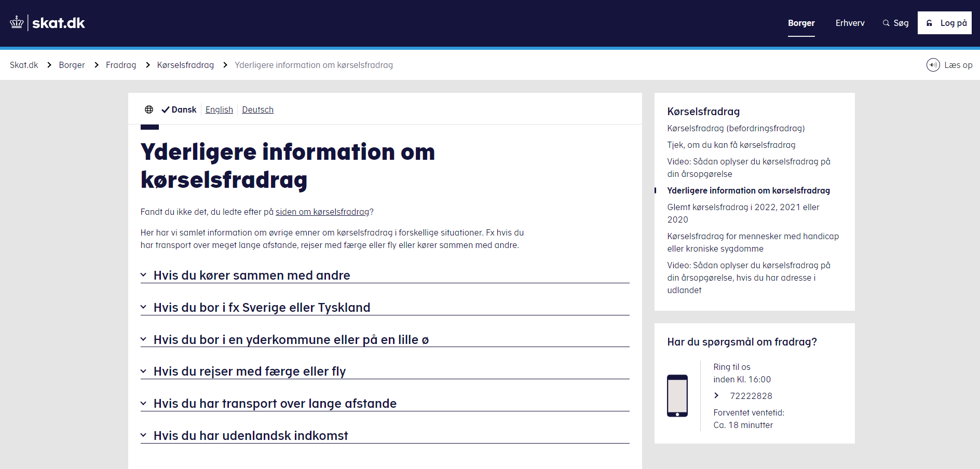Expand 'Hvis du kører sammen med andre'
980x469 pixels.
tap(252, 275)
